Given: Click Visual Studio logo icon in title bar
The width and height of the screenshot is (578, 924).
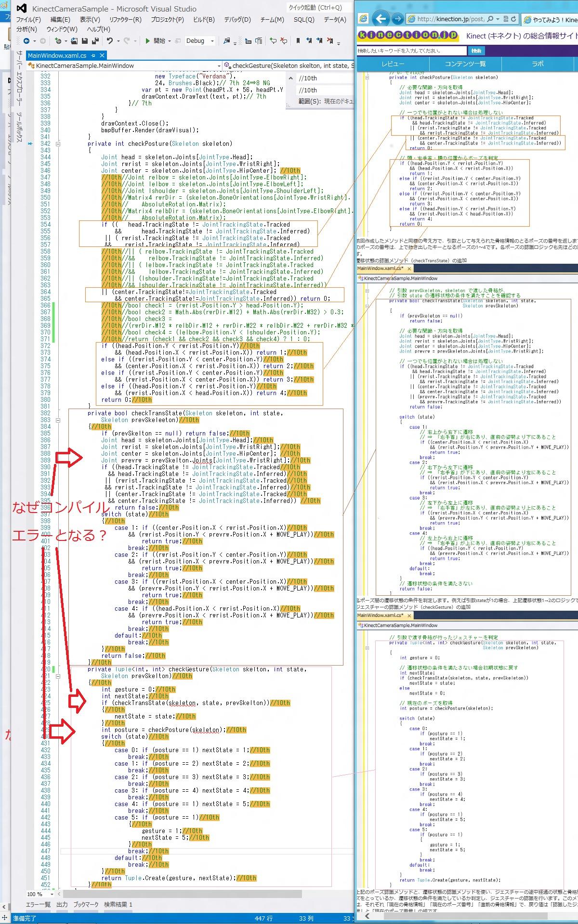Looking at the screenshot, I should 22,8.
